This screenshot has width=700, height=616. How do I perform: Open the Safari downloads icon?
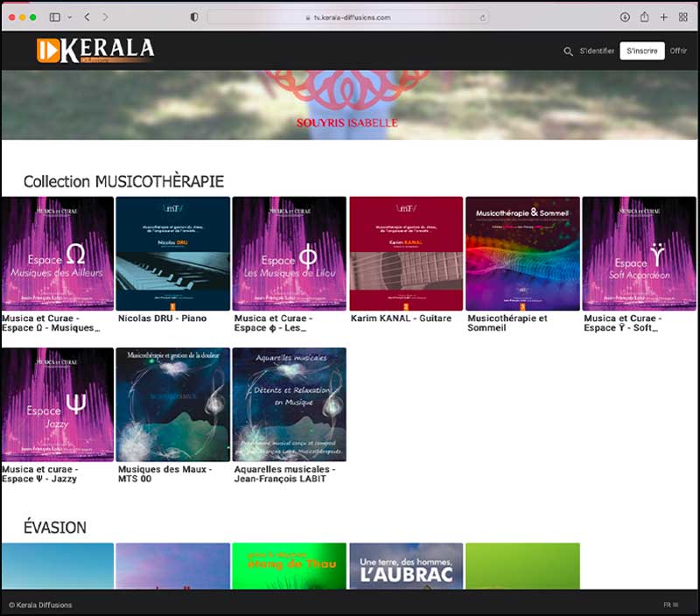[625, 17]
